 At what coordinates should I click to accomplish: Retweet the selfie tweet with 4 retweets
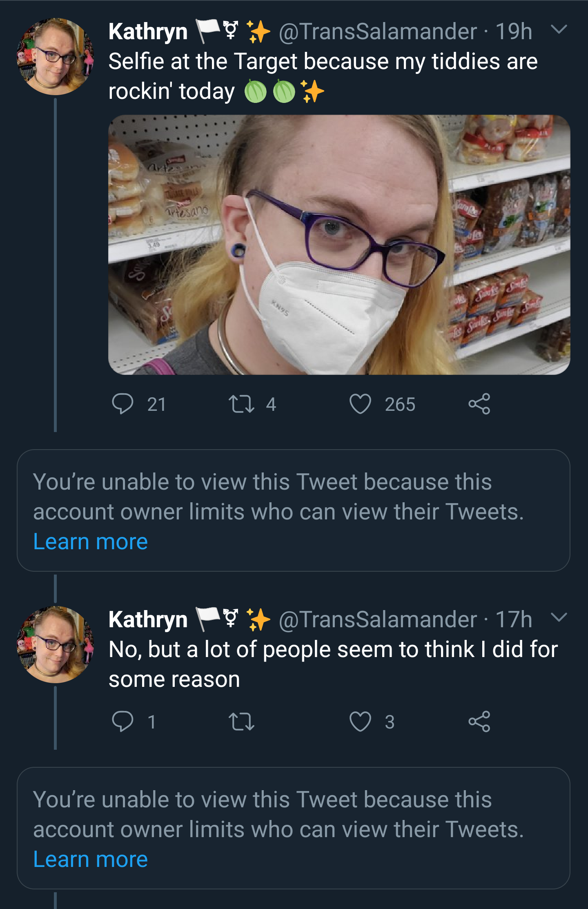pyautogui.click(x=241, y=404)
